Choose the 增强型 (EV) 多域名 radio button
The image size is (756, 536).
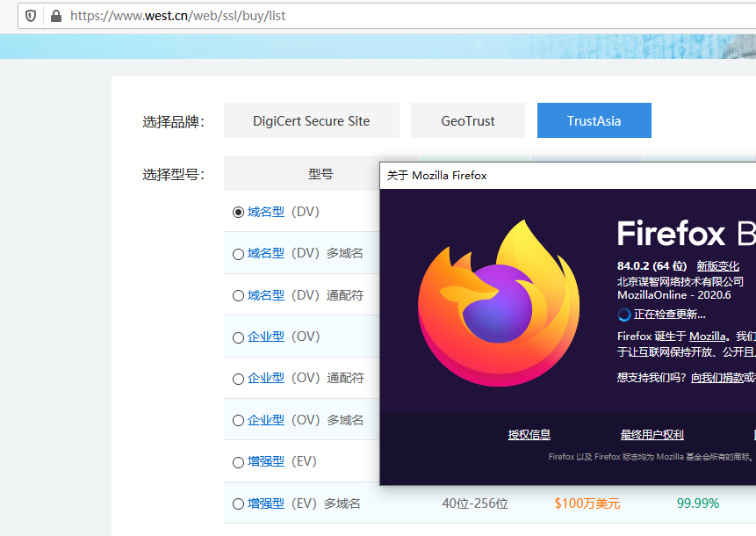click(238, 504)
